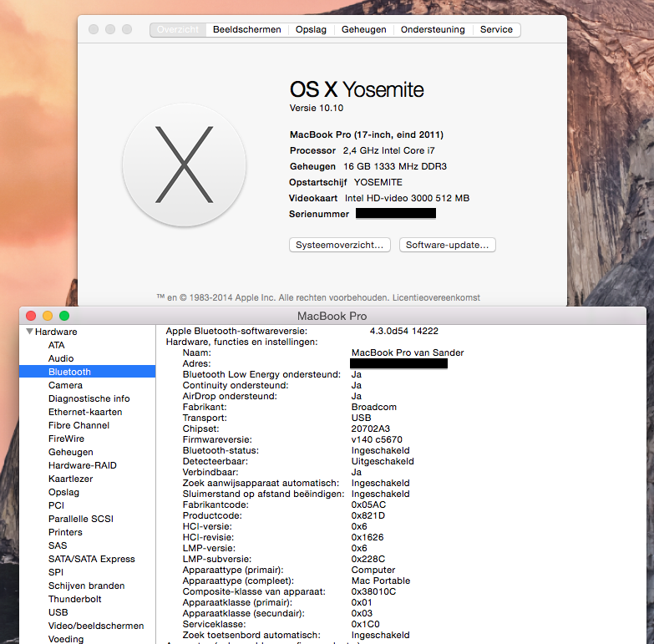654x644 pixels.
Task: Open the Licentieovereenkomst link
Action: (x=436, y=297)
